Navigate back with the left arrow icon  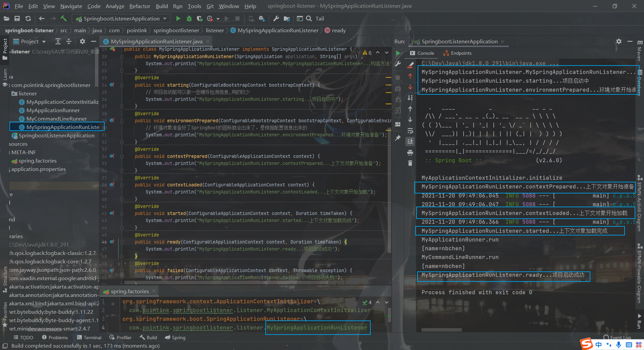[42, 19]
